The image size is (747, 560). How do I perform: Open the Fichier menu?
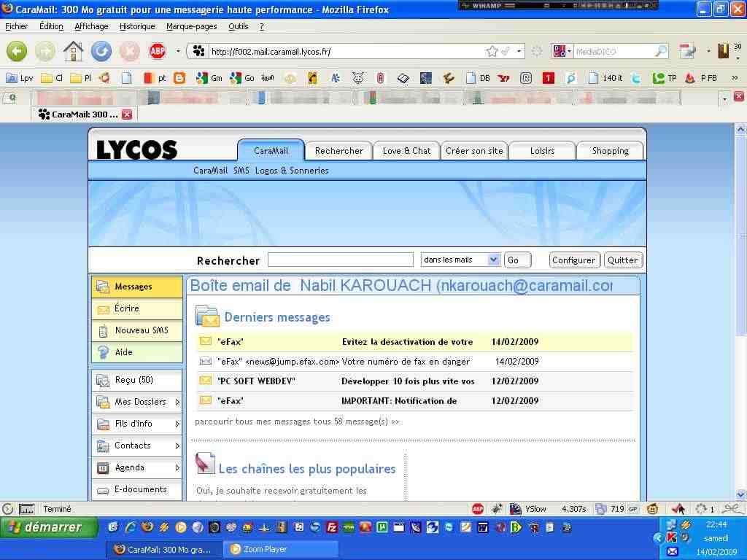[16, 26]
